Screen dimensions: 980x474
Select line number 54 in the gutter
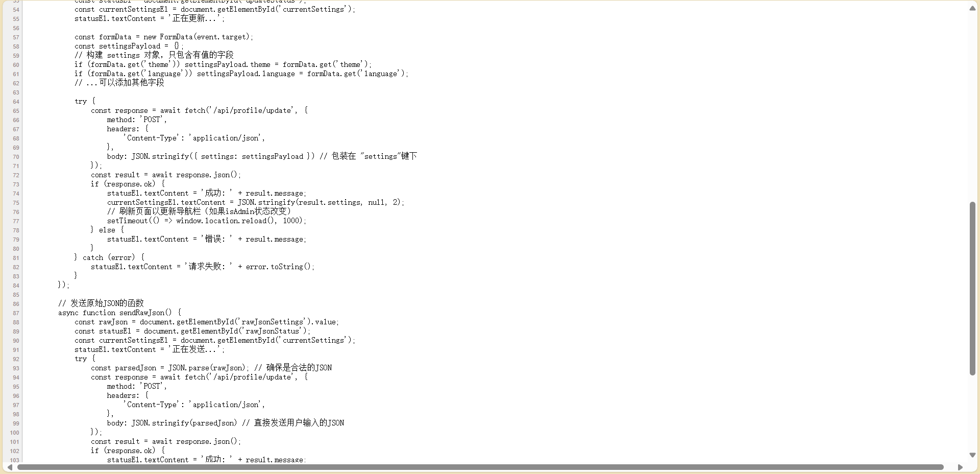[15, 9]
